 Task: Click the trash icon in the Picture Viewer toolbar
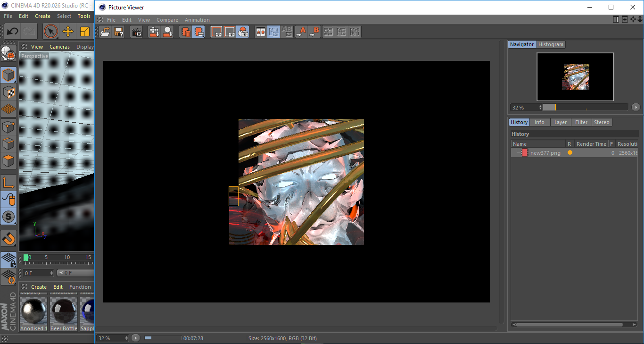186,32
